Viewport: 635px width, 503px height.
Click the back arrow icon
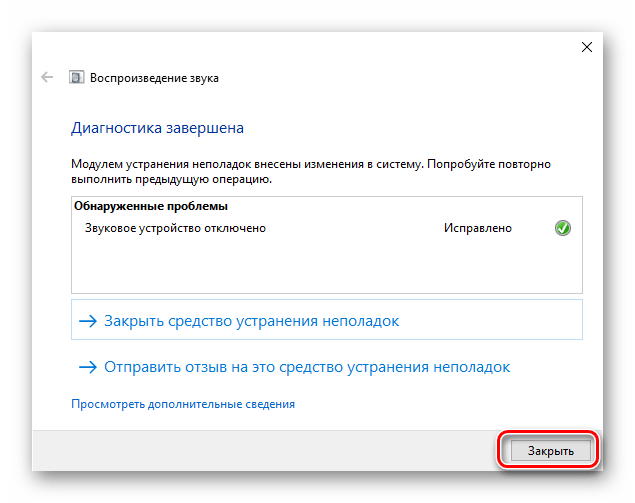pyautogui.click(x=47, y=77)
